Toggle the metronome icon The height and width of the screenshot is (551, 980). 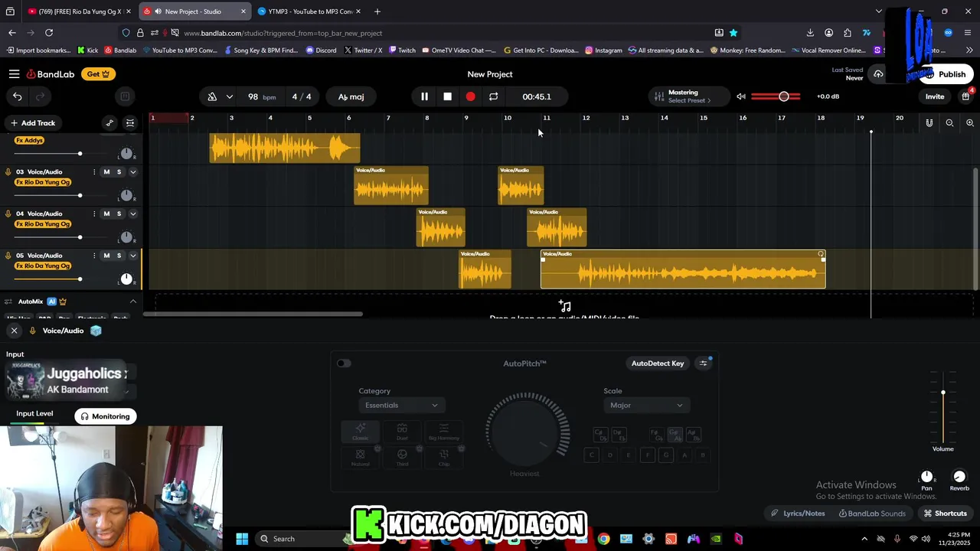click(x=212, y=96)
